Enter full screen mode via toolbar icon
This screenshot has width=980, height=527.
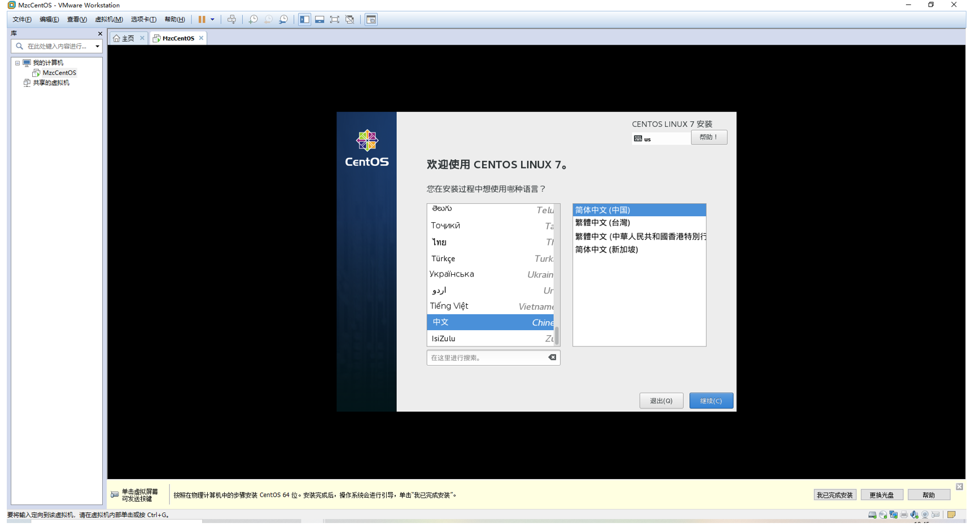(x=335, y=20)
